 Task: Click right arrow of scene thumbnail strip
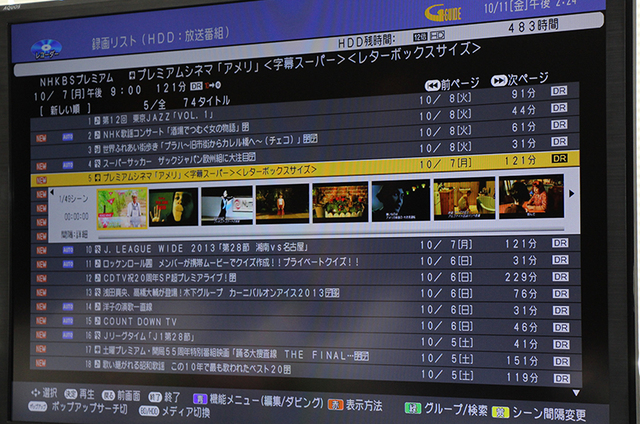click(x=571, y=194)
